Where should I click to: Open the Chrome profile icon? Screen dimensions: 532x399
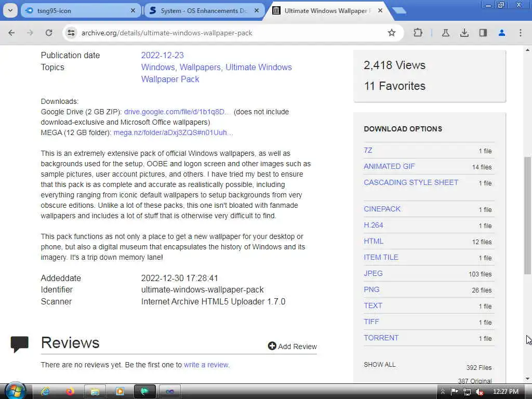tap(501, 33)
